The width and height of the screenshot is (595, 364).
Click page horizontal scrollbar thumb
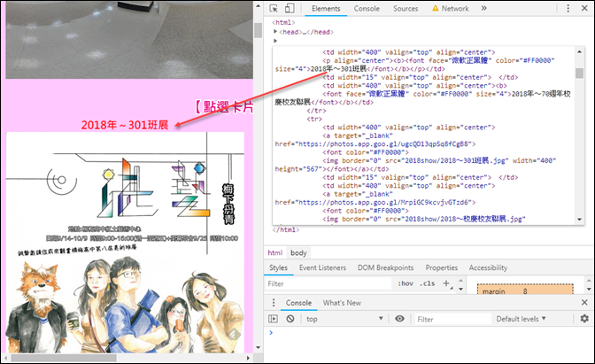click(64, 358)
